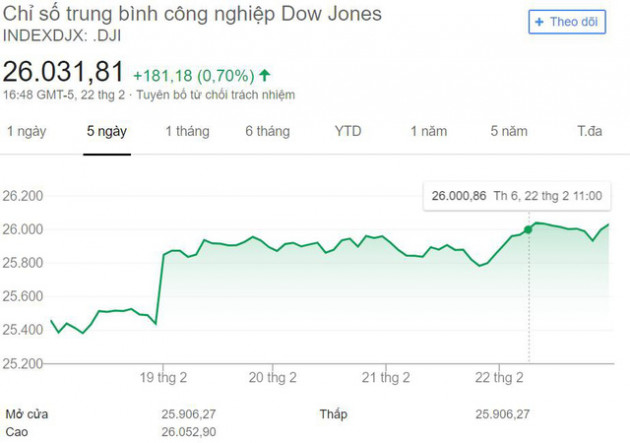Viewport: 630px width, 443px height.
Task: Click the plus icon in Theo dõi button
Action: click(x=539, y=22)
